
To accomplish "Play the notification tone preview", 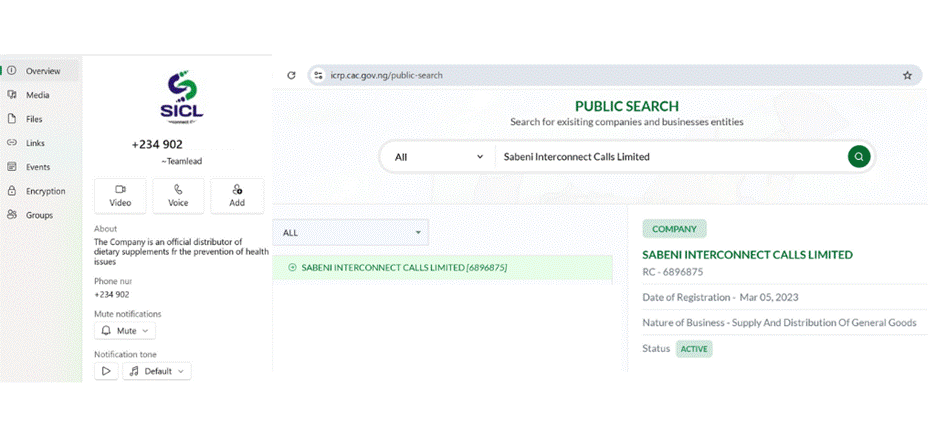I will pos(106,371).
